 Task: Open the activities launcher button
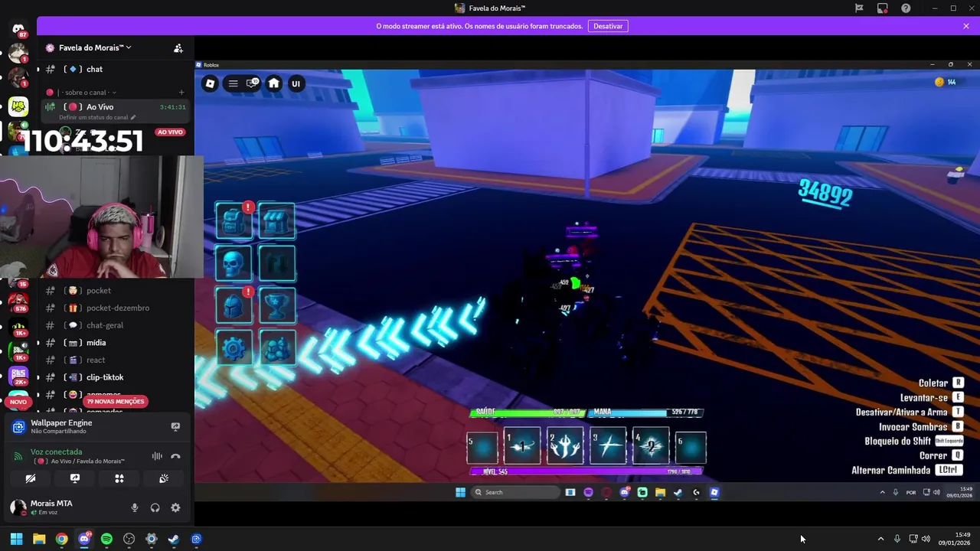[x=119, y=478]
